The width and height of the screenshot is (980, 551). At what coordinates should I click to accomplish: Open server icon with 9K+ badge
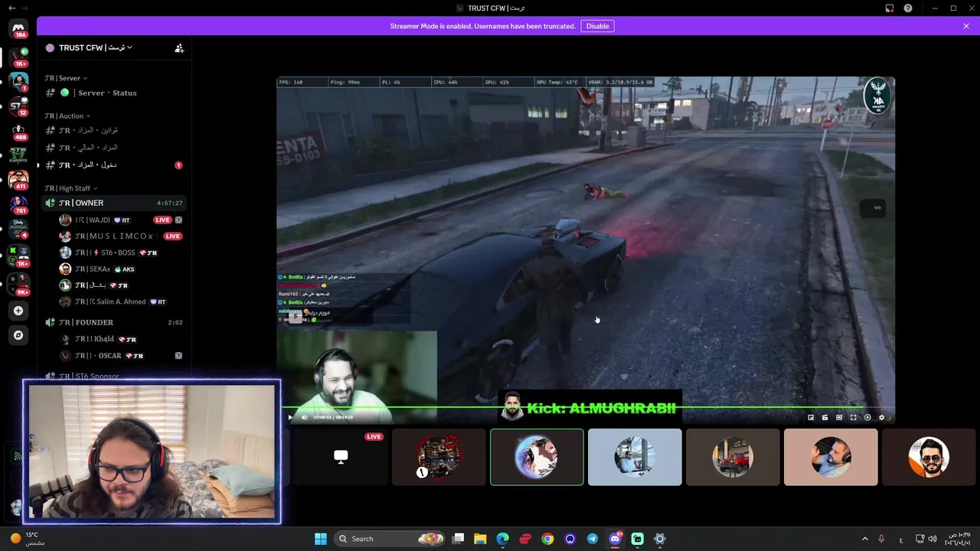(18, 284)
